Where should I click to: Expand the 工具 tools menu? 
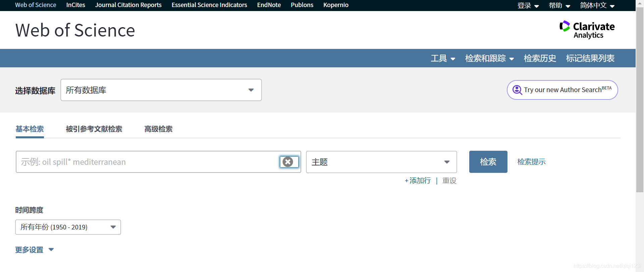tap(443, 58)
